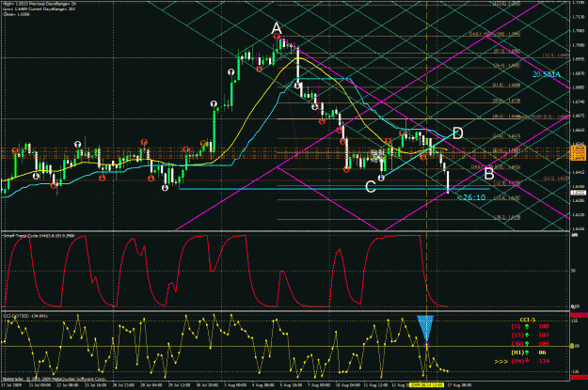Click the letter B label on the chart
Screen dimensions: 588x390
click(488, 174)
